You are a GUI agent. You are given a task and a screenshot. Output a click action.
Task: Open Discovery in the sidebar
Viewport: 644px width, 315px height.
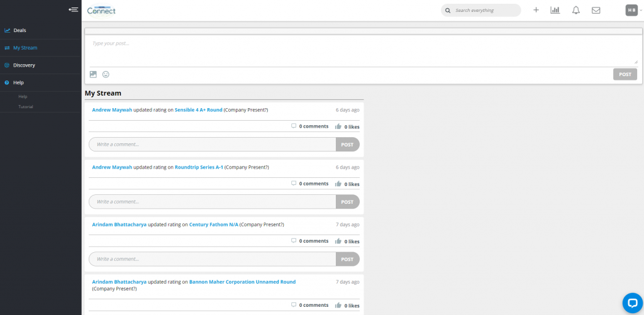tap(24, 65)
